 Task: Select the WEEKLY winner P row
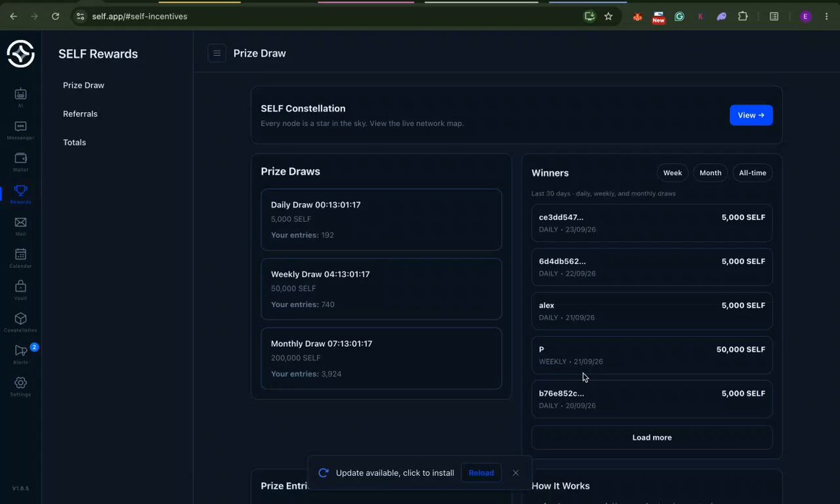click(652, 355)
